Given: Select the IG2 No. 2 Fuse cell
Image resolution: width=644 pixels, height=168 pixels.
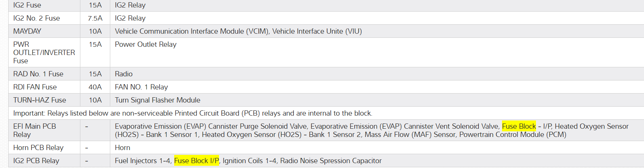Looking at the screenshot, I should [36, 18].
